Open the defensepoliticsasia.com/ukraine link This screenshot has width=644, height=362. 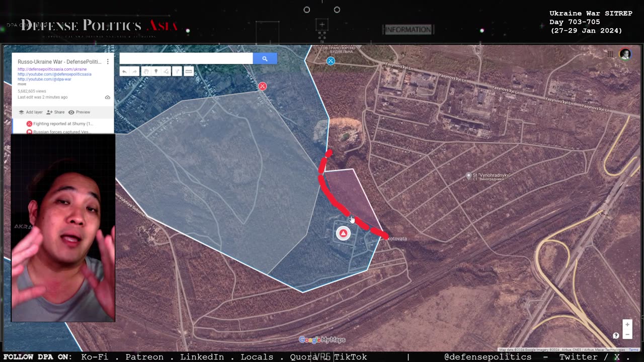[x=52, y=69]
